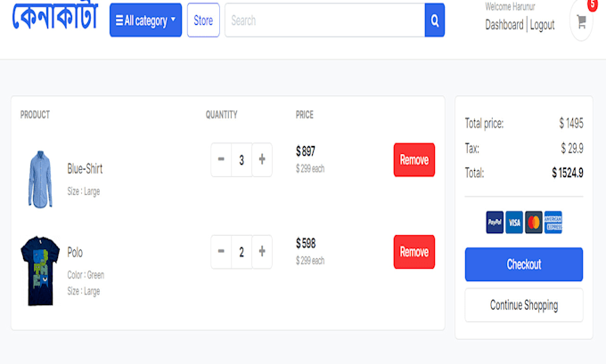Focus the Search input field
The height and width of the screenshot is (364, 606).
click(x=324, y=20)
